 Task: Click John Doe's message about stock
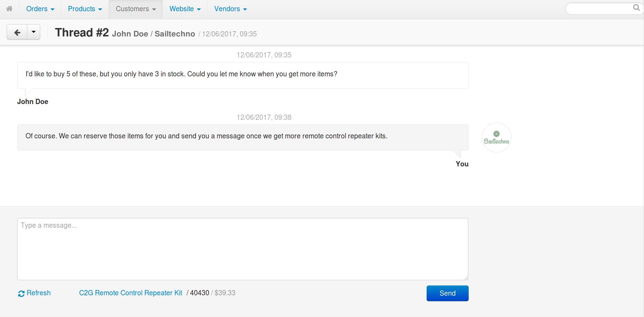[x=243, y=75]
